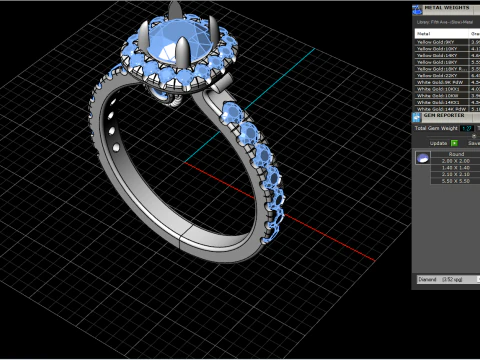The width and height of the screenshot is (480, 360).
Task: Click the Metal column header
Action: 442,34
